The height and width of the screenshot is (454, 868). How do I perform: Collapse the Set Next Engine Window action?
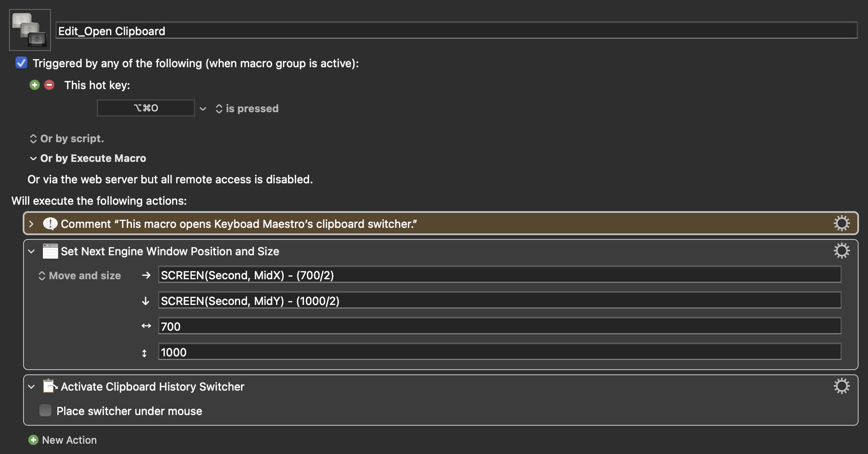tap(31, 251)
